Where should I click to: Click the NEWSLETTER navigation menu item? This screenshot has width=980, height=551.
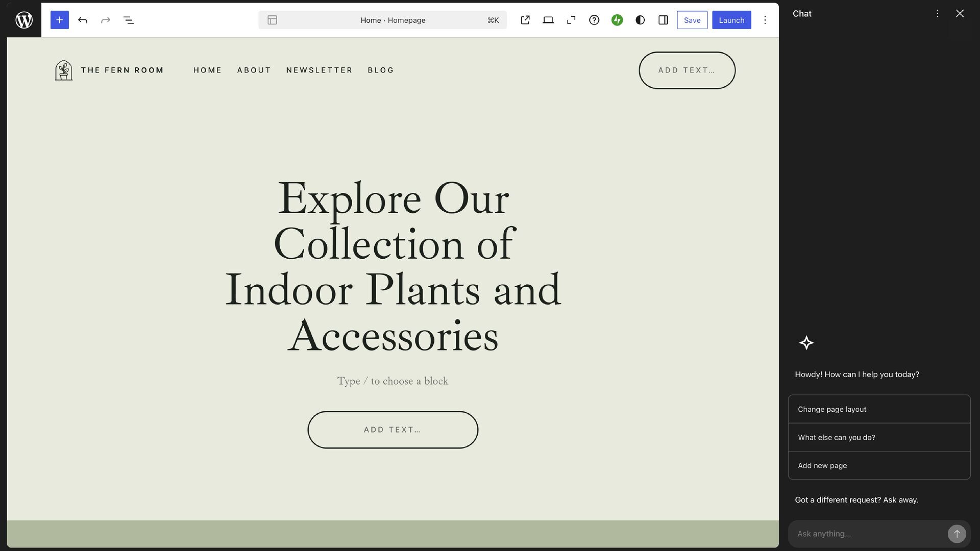click(x=320, y=70)
